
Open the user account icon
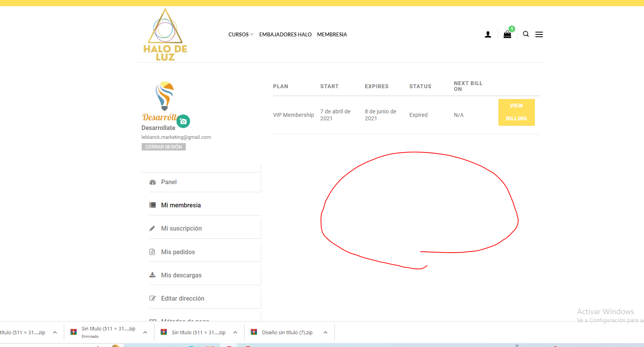tap(488, 34)
